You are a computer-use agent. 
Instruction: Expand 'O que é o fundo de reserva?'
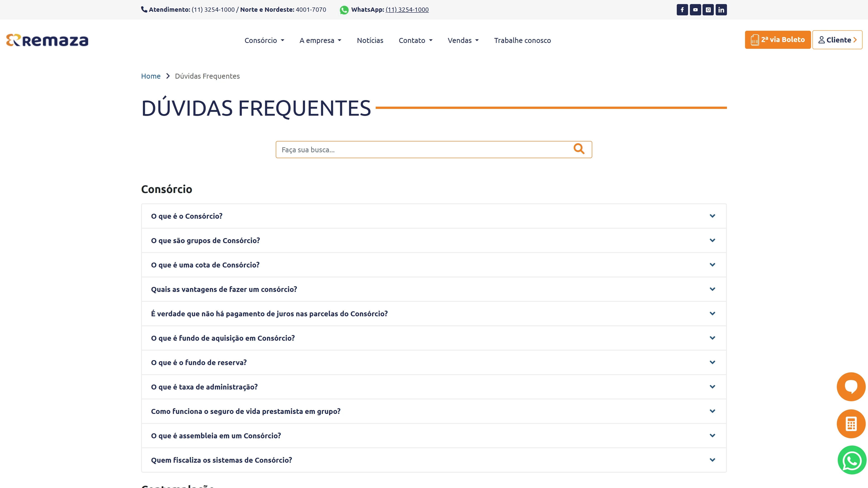pyautogui.click(x=434, y=362)
